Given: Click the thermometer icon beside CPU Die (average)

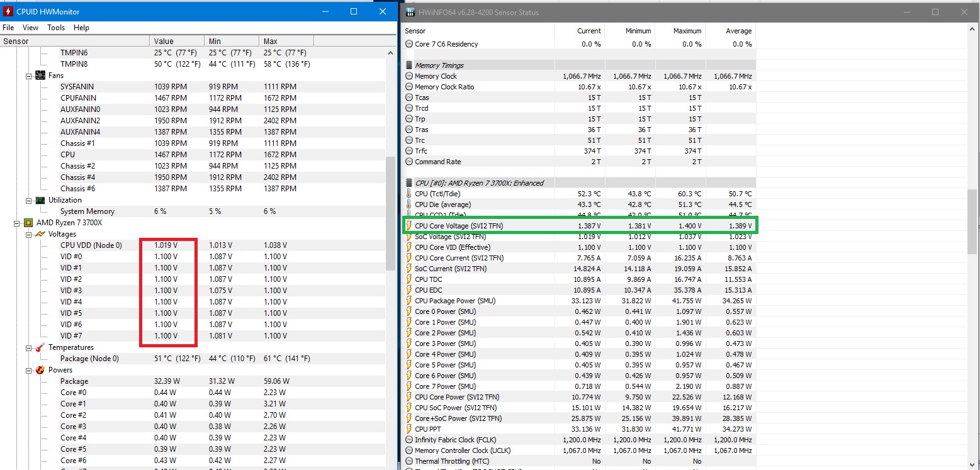Looking at the screenshot, I should [x=409, y=204].
